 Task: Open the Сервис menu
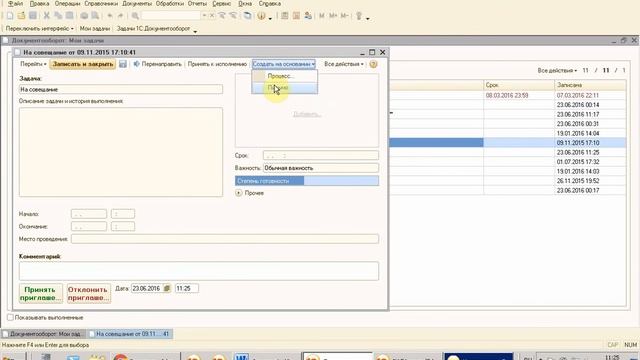tap(222, 4)
